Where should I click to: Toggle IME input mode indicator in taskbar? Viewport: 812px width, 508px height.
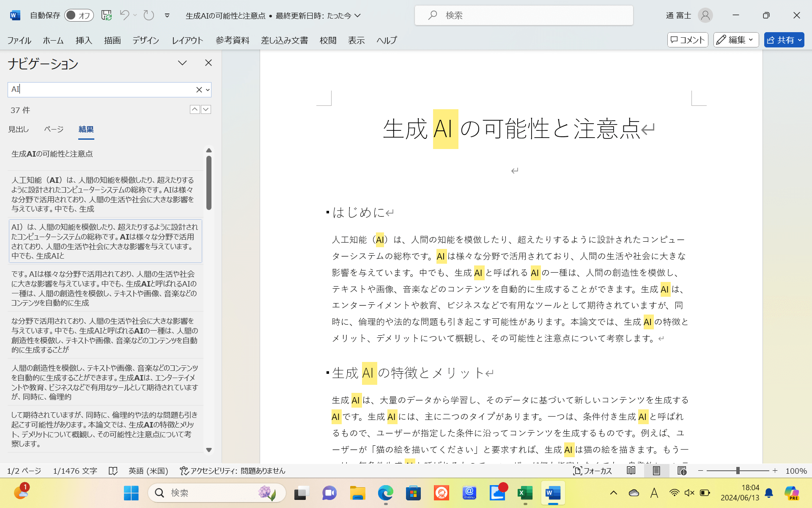click(x=654, y=493)
